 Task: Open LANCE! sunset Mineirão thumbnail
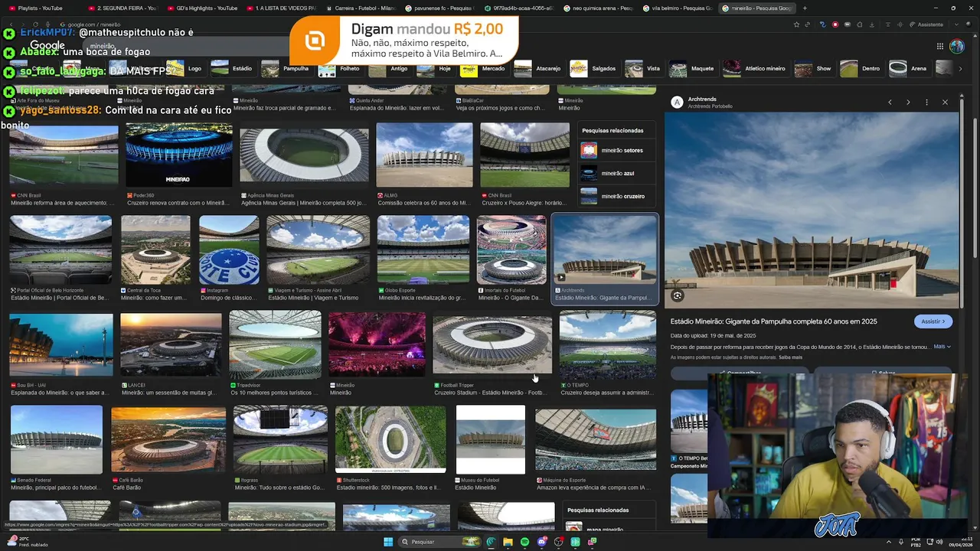coord(171,344)
